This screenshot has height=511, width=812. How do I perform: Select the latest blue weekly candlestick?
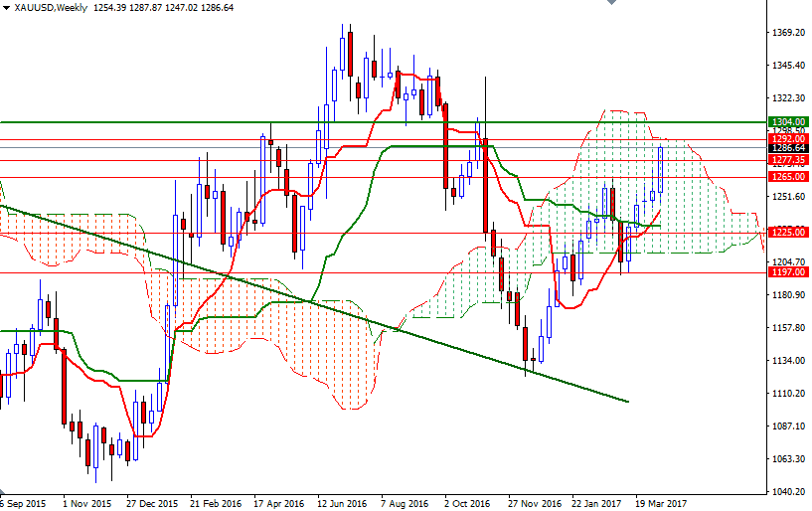pos(660,169)
